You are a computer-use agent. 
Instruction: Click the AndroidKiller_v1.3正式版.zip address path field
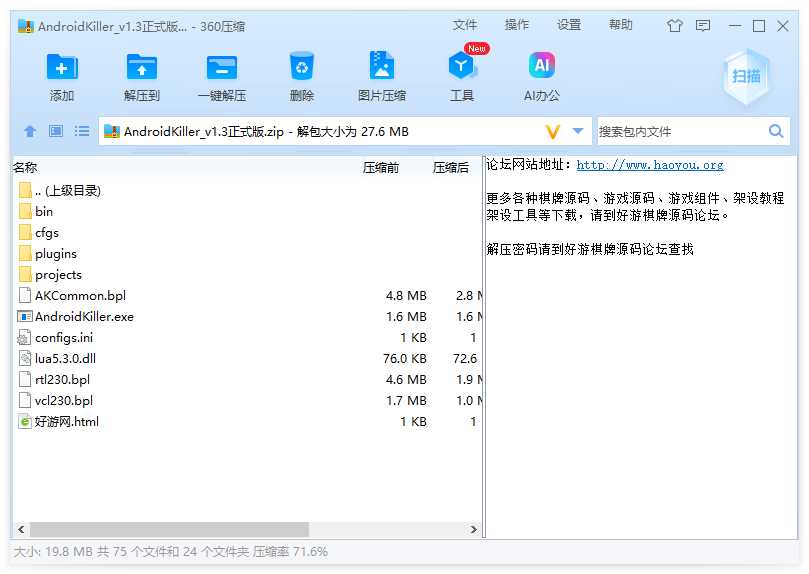click(320, 132)
